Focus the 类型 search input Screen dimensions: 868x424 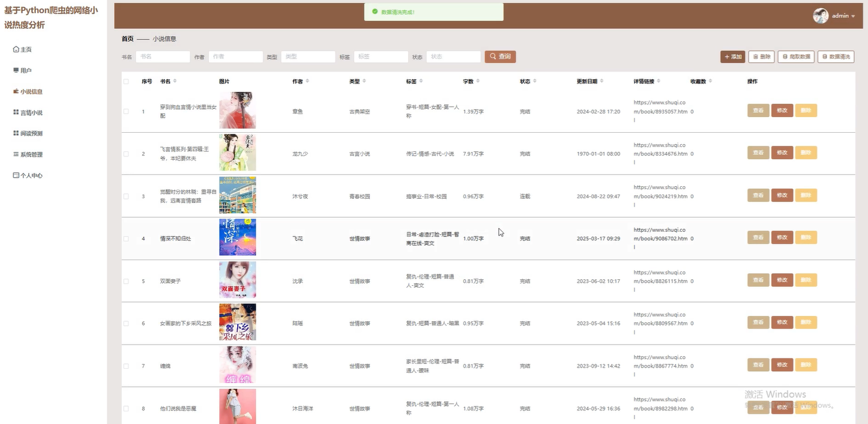[x=308, y=56]
